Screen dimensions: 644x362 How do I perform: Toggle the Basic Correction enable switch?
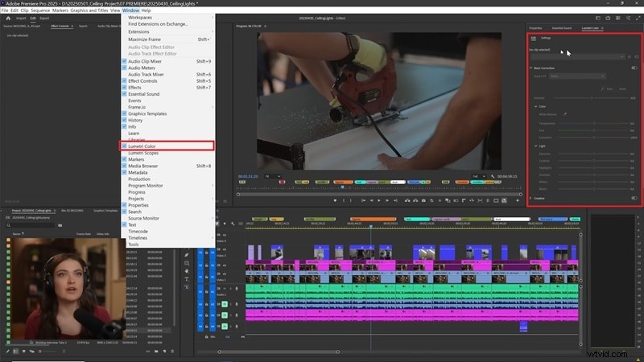pos(634,68)
